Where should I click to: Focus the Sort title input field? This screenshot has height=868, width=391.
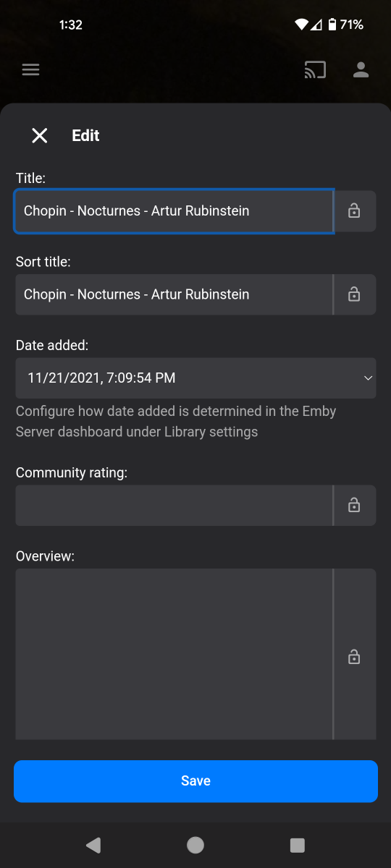tap(174, 294)
